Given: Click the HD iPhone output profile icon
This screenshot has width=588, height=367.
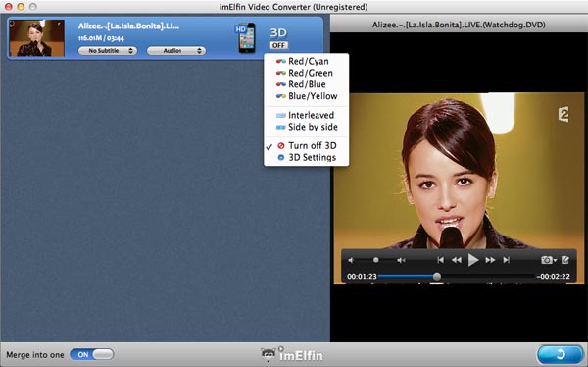Looking at the screenshot, I should (x=245, y=37).
